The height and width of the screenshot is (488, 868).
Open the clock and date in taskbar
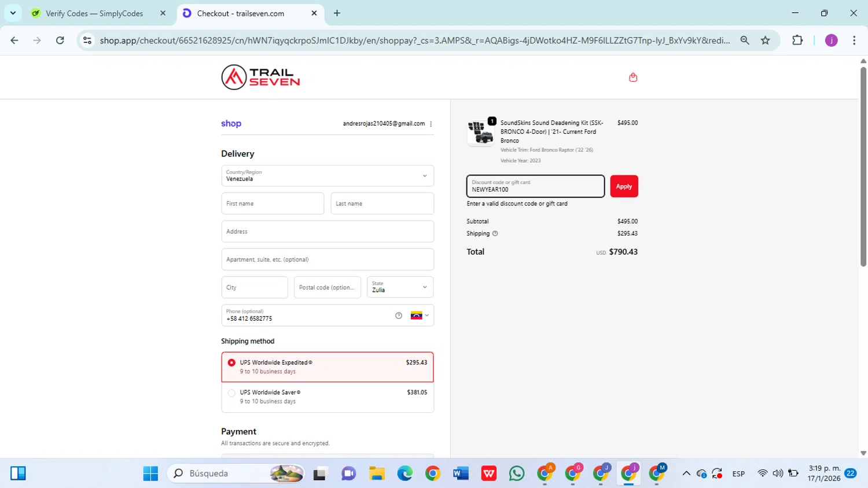(825, 474)
